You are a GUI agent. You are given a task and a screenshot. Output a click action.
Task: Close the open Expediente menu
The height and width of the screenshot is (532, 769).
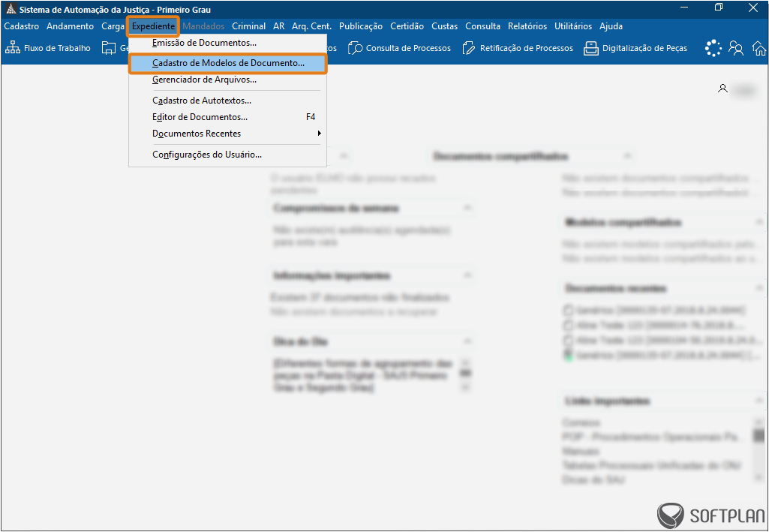pyautogui.click(x=153, y=26)
